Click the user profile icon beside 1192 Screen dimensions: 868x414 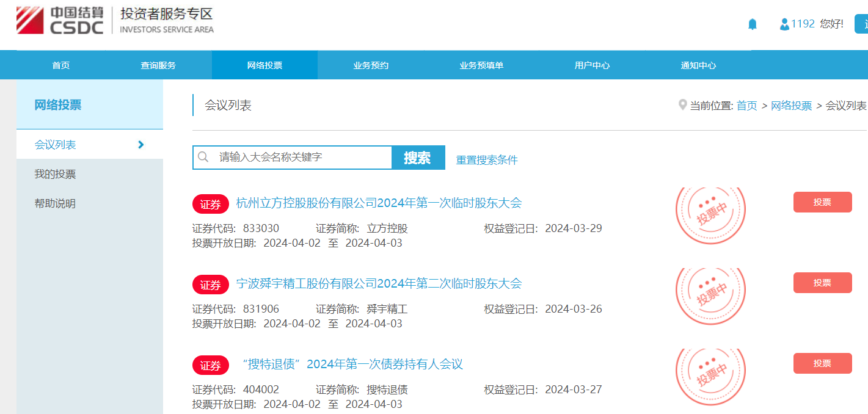[x=784, y=24]
